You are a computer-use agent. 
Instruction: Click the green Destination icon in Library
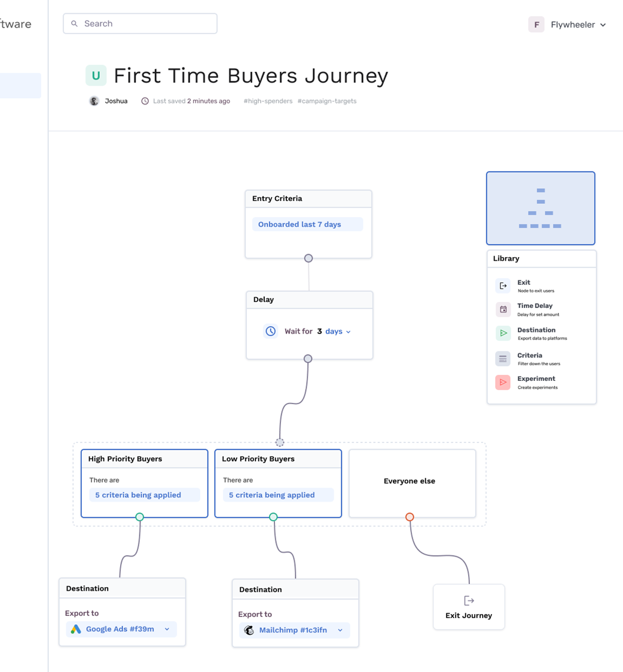(503, 333)
